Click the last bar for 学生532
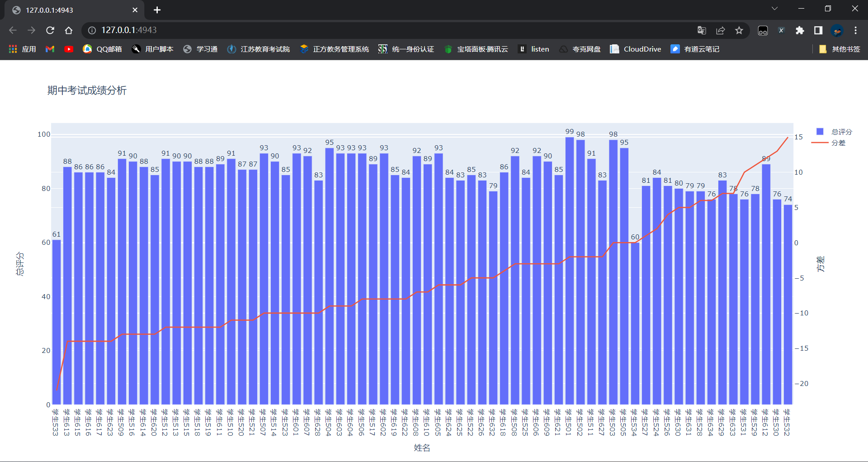Image resolution: width=868 pixels, height=462 pixels. point(788,305)
